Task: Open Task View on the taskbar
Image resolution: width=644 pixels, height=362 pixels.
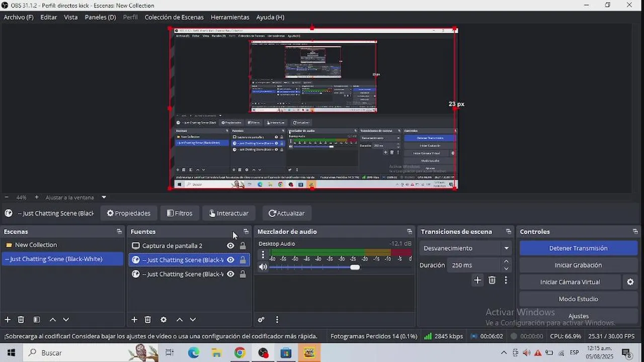Action: (170, 353)
